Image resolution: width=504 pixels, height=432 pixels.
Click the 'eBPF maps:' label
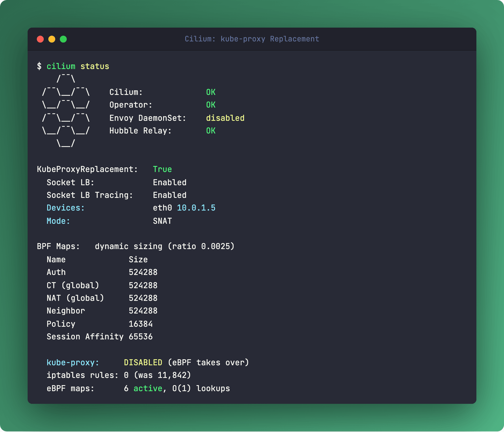70,389
